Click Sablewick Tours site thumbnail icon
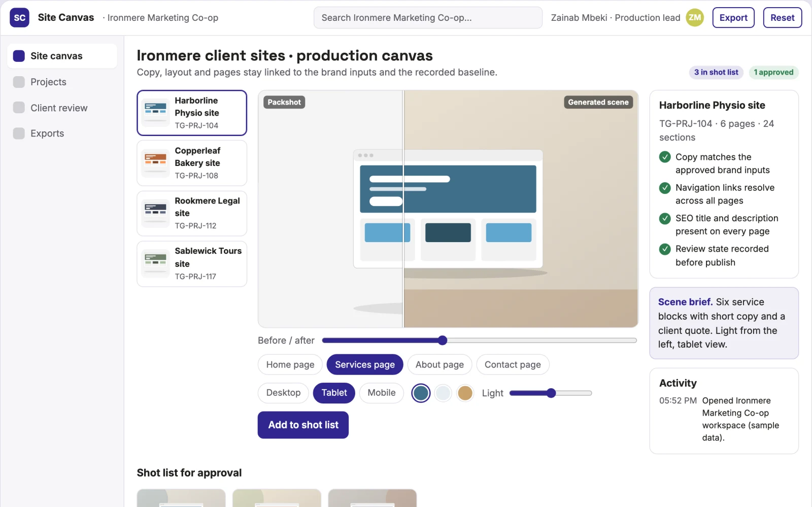The image size is (812, 507). point(155,263)
